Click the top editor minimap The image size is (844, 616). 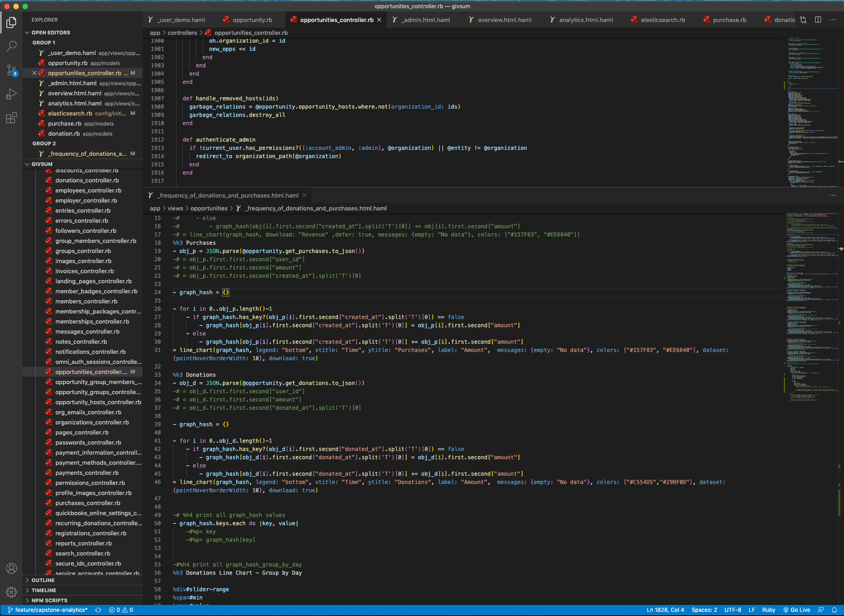click(813, 112)
